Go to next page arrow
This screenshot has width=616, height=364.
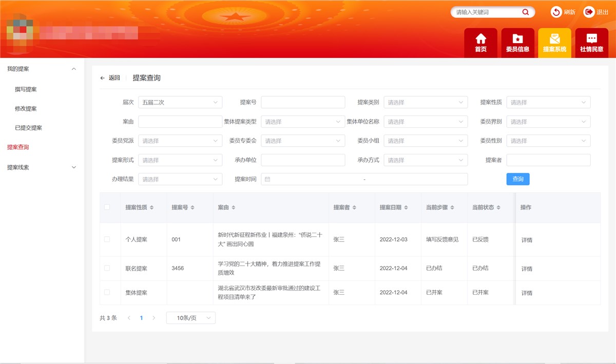153,318
